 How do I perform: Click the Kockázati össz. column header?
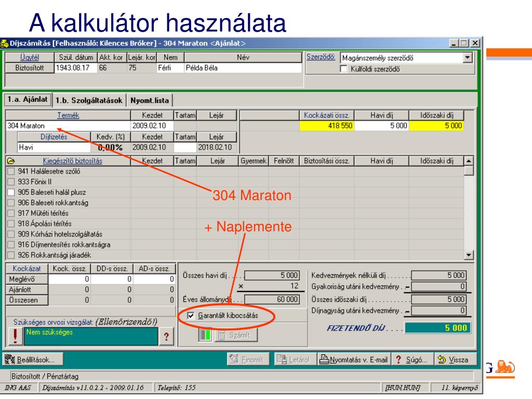tap(327, 115)
